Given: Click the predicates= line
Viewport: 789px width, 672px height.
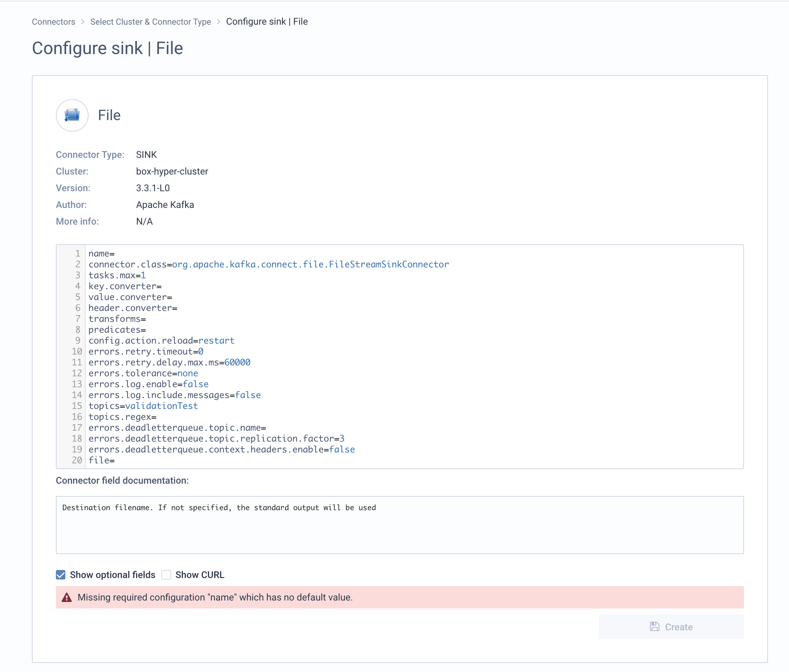Looking at the screenshot, I should coord(117,330).
